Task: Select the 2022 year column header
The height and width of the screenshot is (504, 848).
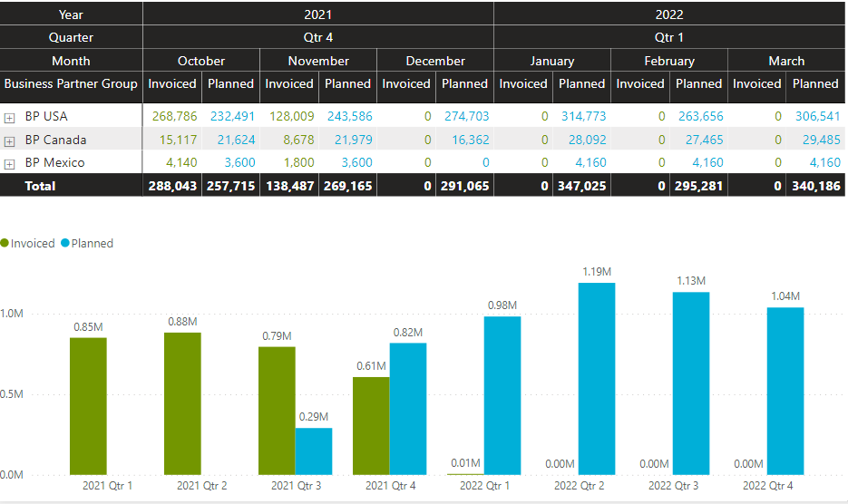Action: click(669, 15)
